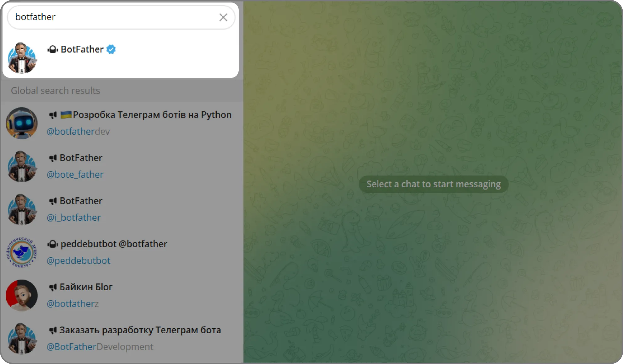The image size is (623, 364).
Task: Click the bearded man avatar for @botfatherz
Action: [22, 295]
